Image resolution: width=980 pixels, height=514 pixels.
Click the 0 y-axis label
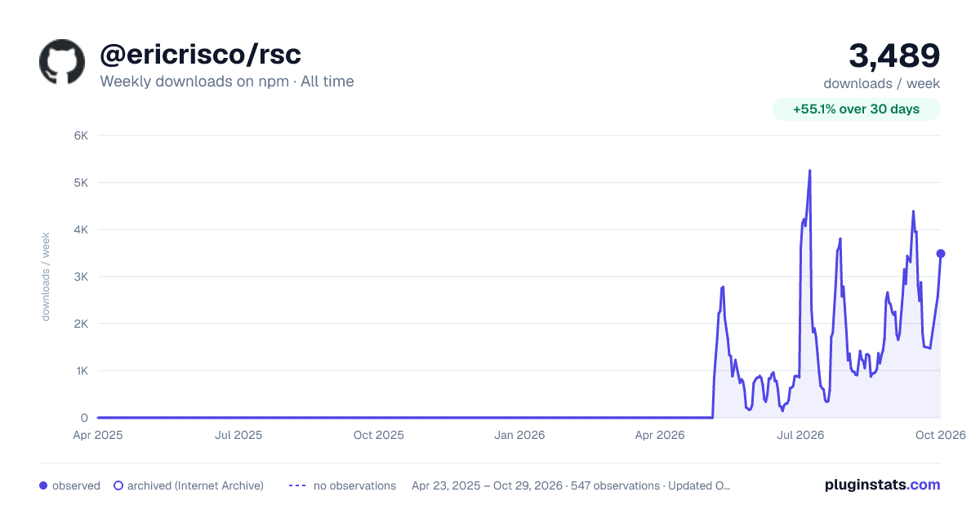coord(84,418)
